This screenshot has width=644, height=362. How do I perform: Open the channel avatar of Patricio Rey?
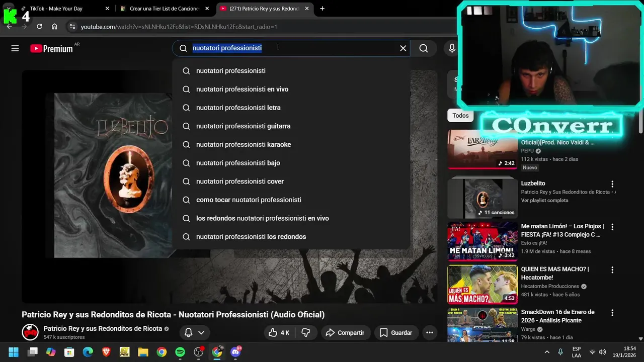30,332
